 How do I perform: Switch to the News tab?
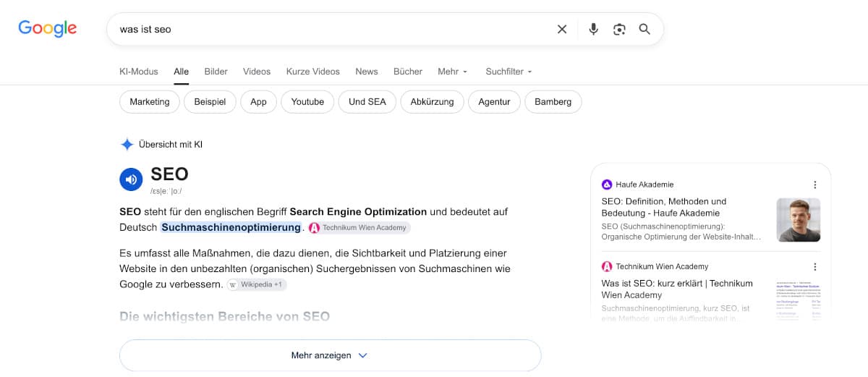(x=367, y=72)
